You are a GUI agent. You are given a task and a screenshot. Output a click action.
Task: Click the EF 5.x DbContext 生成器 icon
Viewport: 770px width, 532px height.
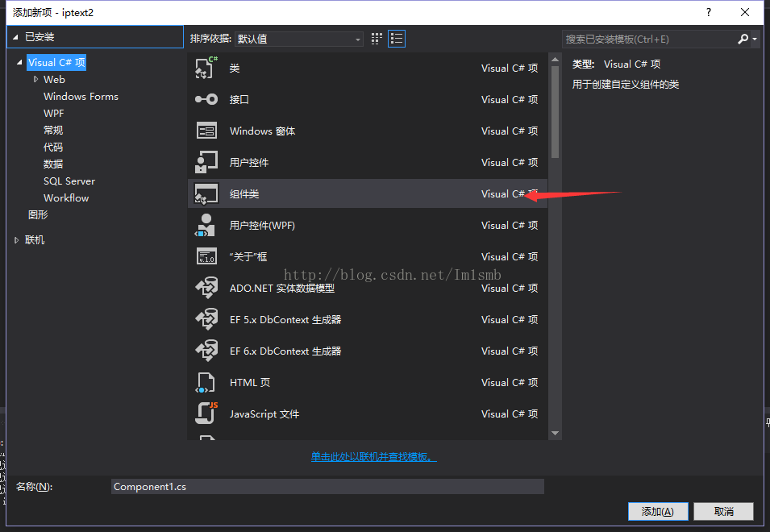click(x=206, y=319)
